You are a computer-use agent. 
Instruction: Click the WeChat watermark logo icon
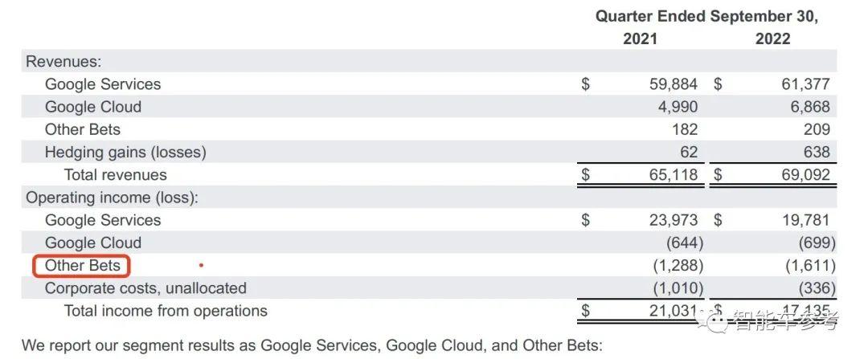coord(714,320)
